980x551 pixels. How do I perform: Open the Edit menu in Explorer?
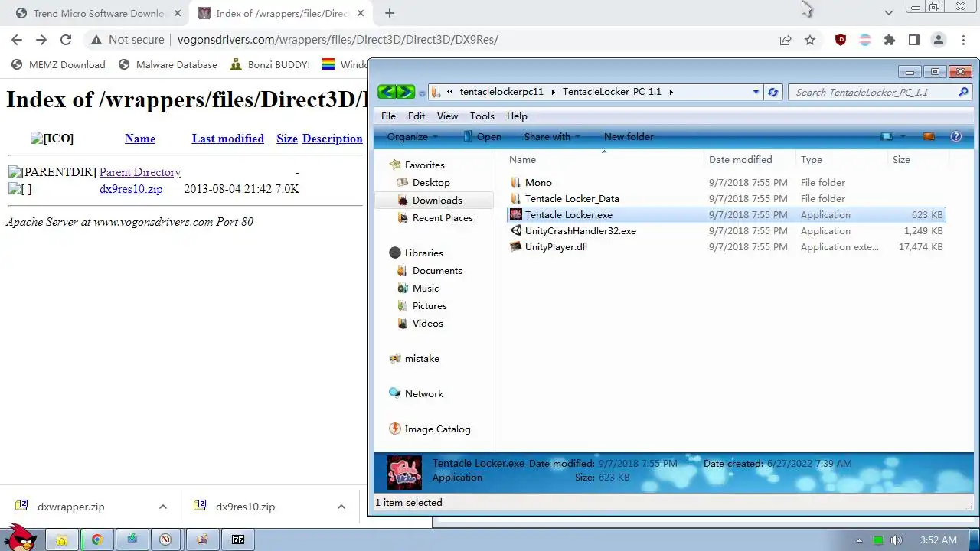(416, 116)
